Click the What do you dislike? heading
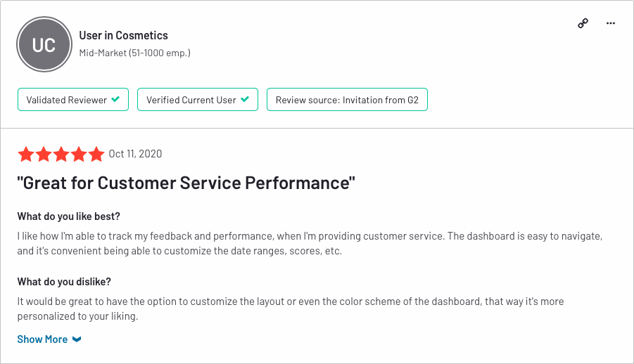 coord(64,282)
